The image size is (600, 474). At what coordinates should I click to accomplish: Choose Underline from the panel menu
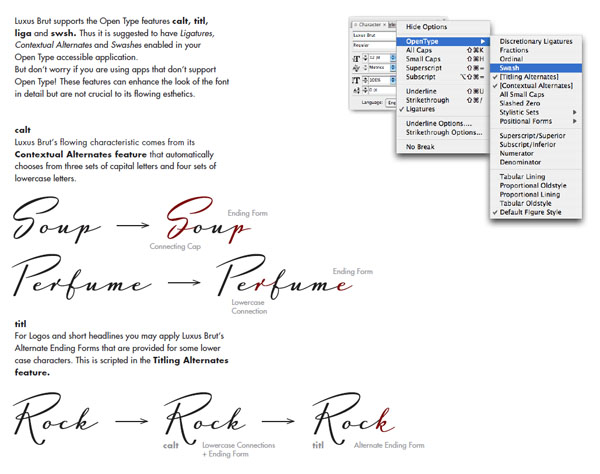click(x=443, y=91)
